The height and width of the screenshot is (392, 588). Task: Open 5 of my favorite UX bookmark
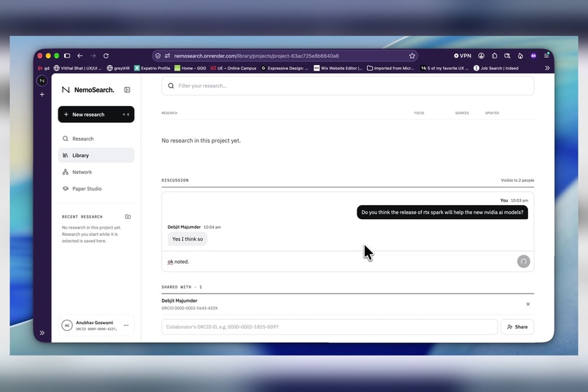(444, 68)
